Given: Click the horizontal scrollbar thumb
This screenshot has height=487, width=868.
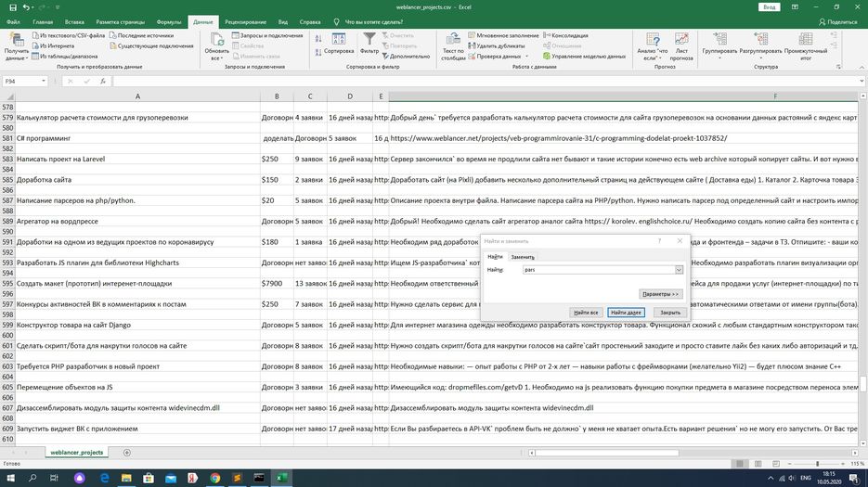Looking at the screenshot, I should [x=607, y=453].
